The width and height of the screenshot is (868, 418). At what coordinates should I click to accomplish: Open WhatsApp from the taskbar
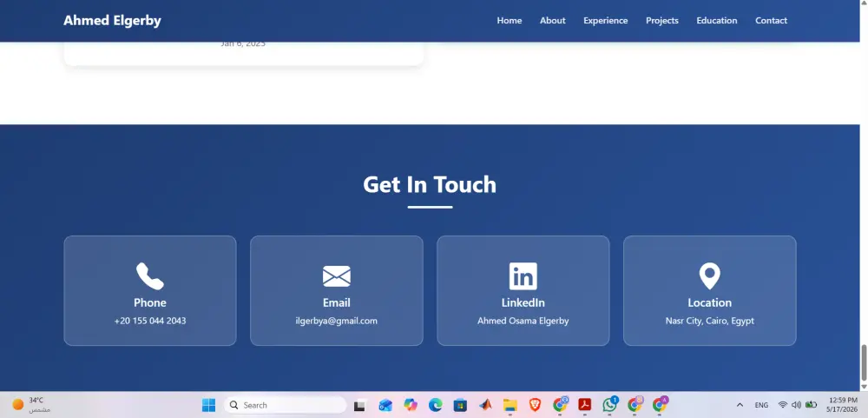[x=610, y=405]
